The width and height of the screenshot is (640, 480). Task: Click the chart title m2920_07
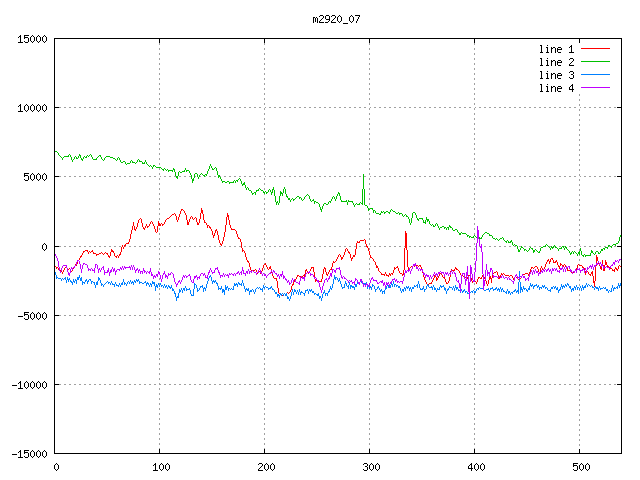336,19
